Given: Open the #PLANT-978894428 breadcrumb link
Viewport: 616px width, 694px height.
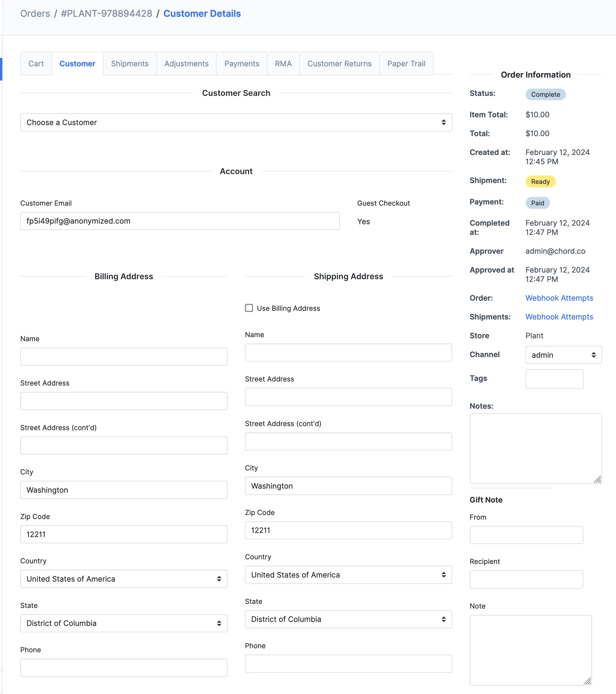Looking at the screenshot, I should pos(107,14).
